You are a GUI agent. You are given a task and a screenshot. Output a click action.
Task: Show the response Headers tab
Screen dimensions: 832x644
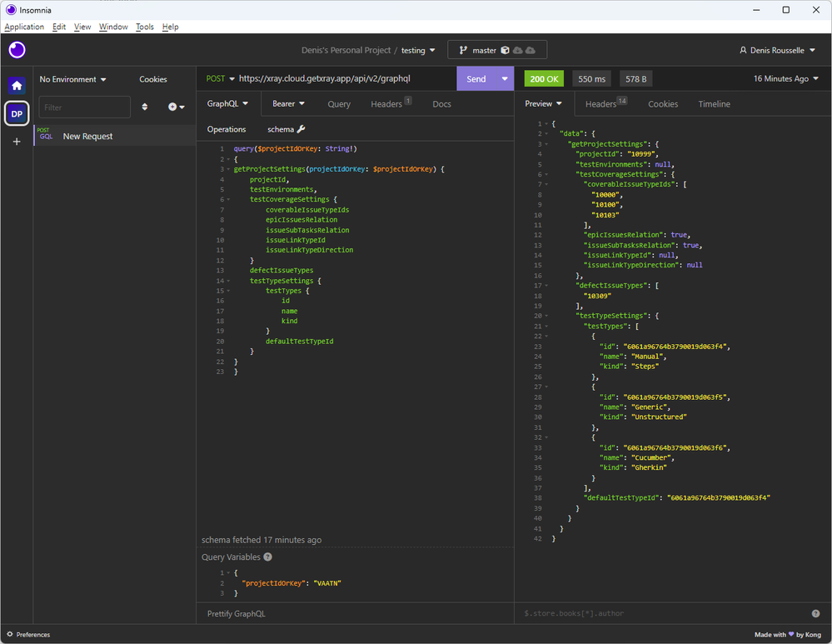click(x=606, y=104)
